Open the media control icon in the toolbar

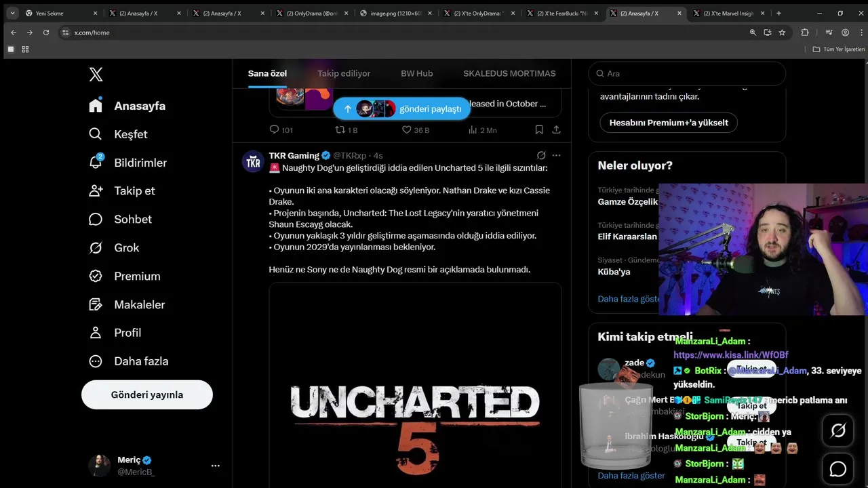pos(829,33)
